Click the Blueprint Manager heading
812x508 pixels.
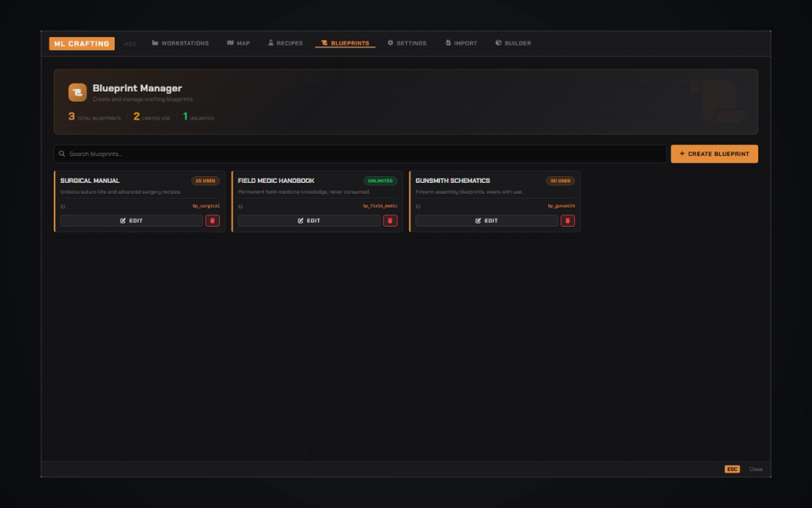[137, 88]
